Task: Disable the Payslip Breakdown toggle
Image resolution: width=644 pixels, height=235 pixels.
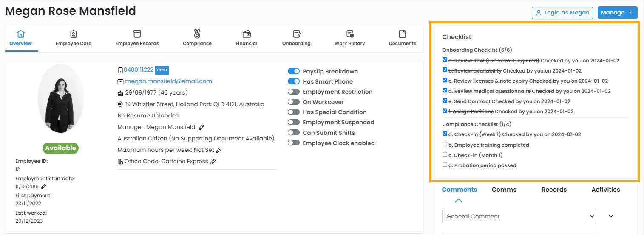Action: click(x=294, y=71)
